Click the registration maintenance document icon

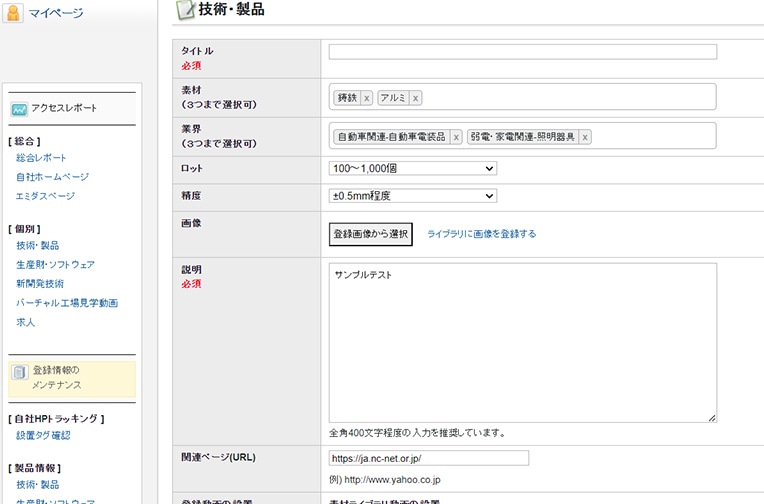pyautogui.click(x=20, y=373)
